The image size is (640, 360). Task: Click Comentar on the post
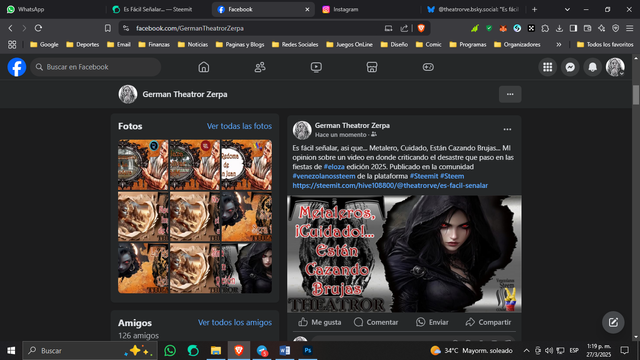[x=376, y=322]
